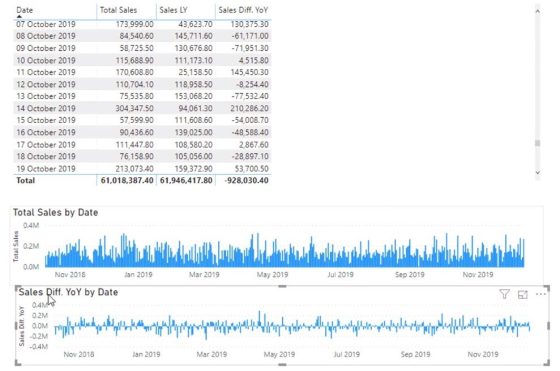Image resolution: width=560 pixels, height=371 pixels.
Task: Open the filter icon on Sales Diff chart
Action: pyautogui.click(x=504, y=294)
